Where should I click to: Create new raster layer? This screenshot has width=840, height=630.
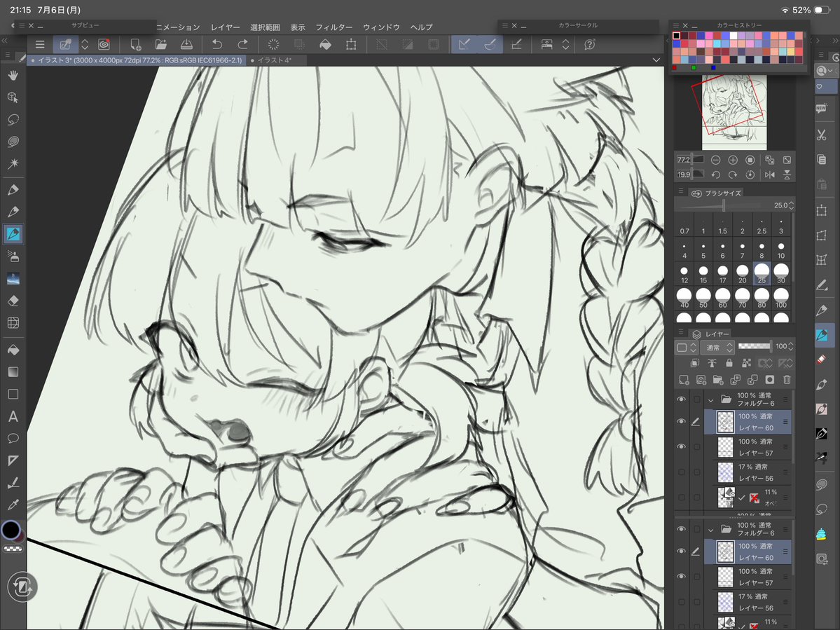(684, 380)
